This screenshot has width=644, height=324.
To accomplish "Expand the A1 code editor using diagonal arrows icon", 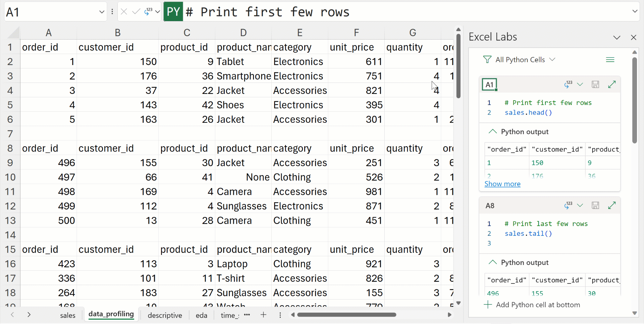I will (612, 85).
